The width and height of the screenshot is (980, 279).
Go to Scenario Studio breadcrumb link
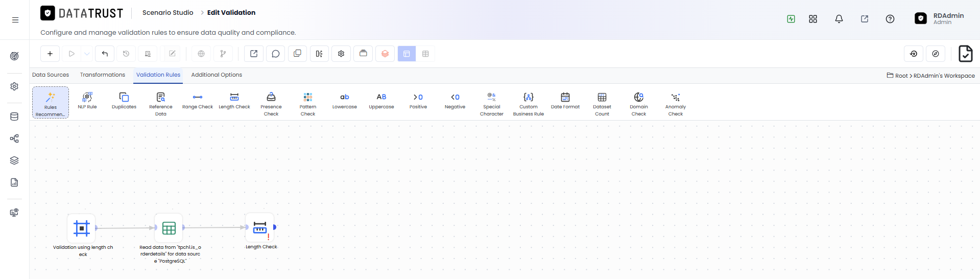(x=168, y=12)
